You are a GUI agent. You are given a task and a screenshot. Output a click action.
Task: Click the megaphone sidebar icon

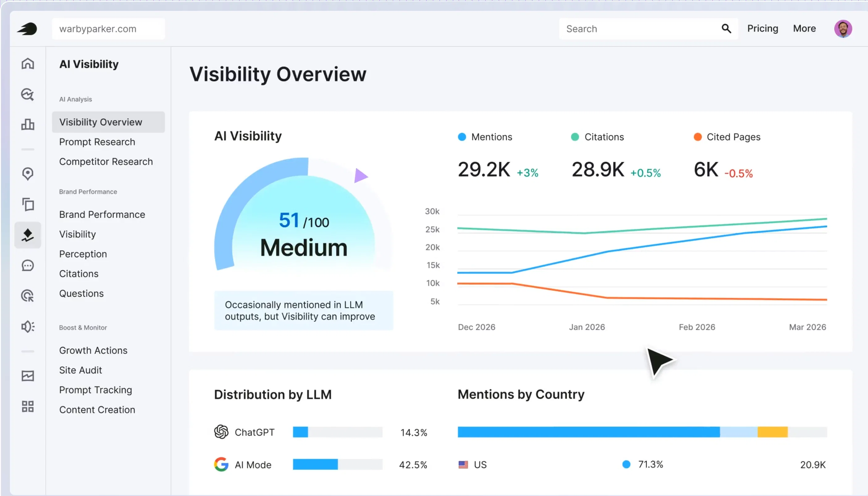pyautogui.click(x=27, y=326)
